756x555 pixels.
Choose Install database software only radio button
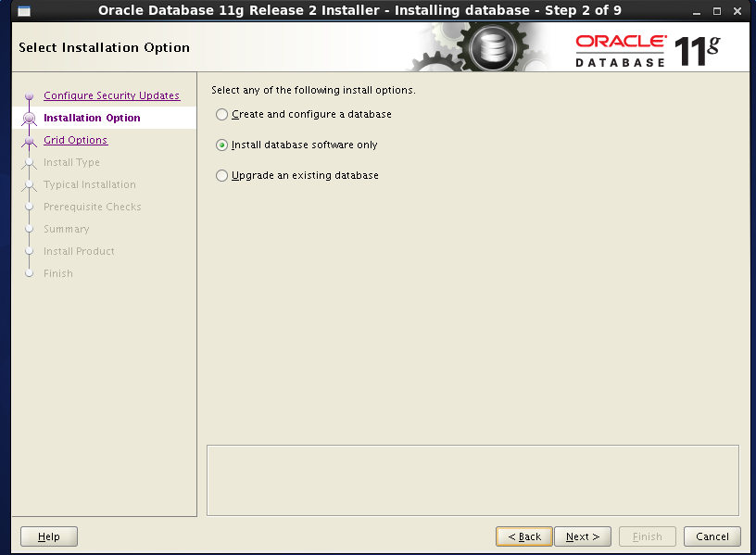click(221, 145)
